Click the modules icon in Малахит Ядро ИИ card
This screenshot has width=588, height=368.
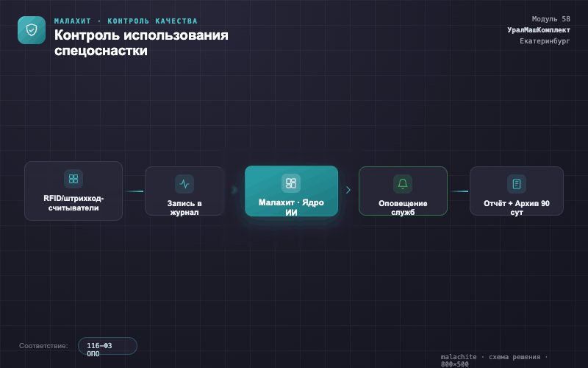click(291, 183)
